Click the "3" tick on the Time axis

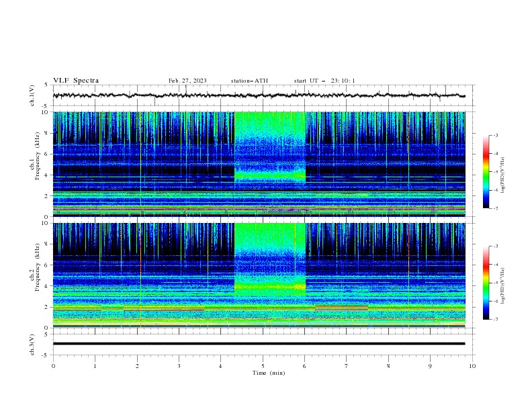[x=179, y=366]
